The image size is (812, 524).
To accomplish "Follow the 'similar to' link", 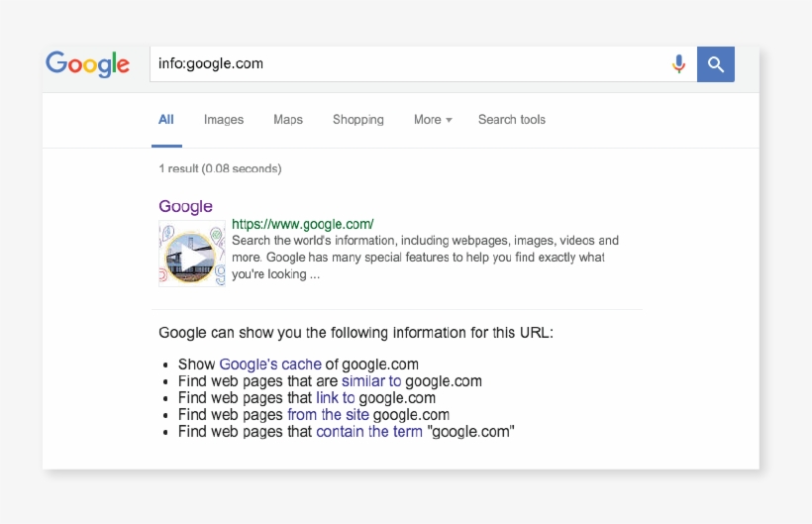I will [371, 381].
